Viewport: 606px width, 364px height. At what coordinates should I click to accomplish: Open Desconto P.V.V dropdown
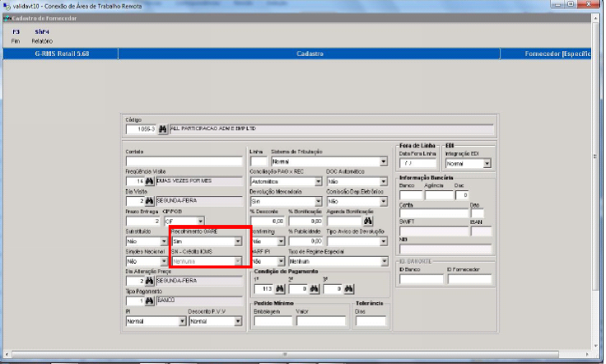tap(238, 321)
